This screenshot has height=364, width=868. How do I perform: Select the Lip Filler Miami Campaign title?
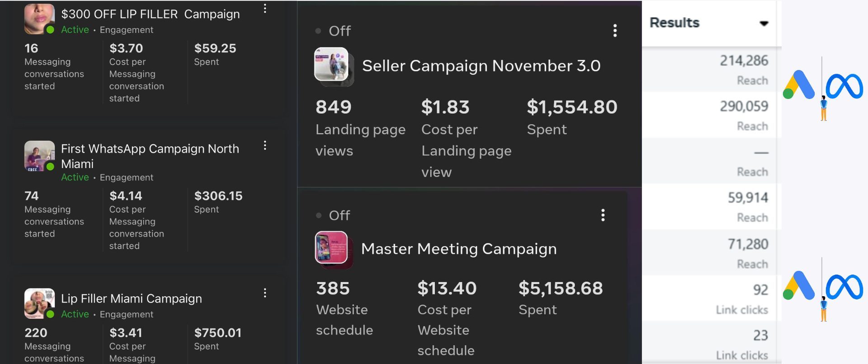(131, 299)
